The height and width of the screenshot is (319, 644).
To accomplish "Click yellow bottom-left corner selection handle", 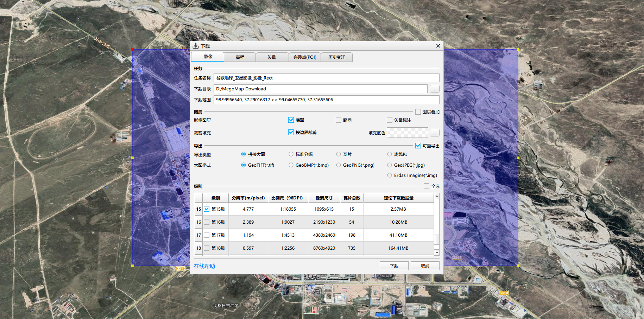I will click(133, 266).
